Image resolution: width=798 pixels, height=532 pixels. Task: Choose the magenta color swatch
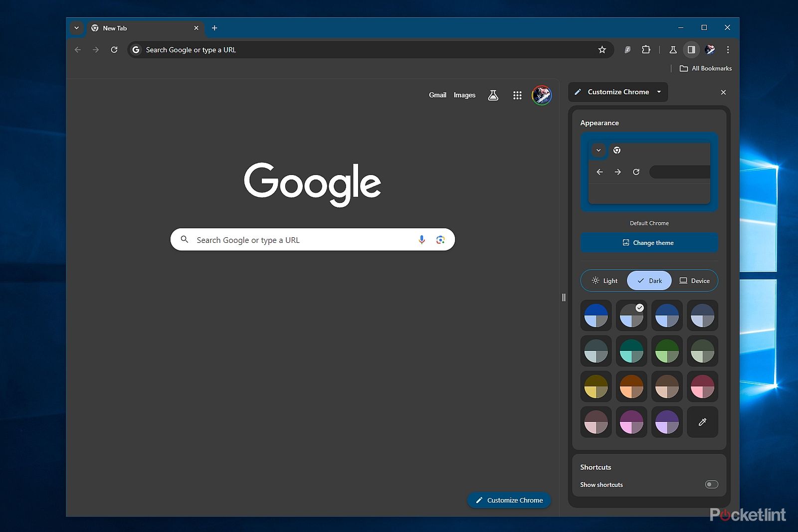[631, 422]
